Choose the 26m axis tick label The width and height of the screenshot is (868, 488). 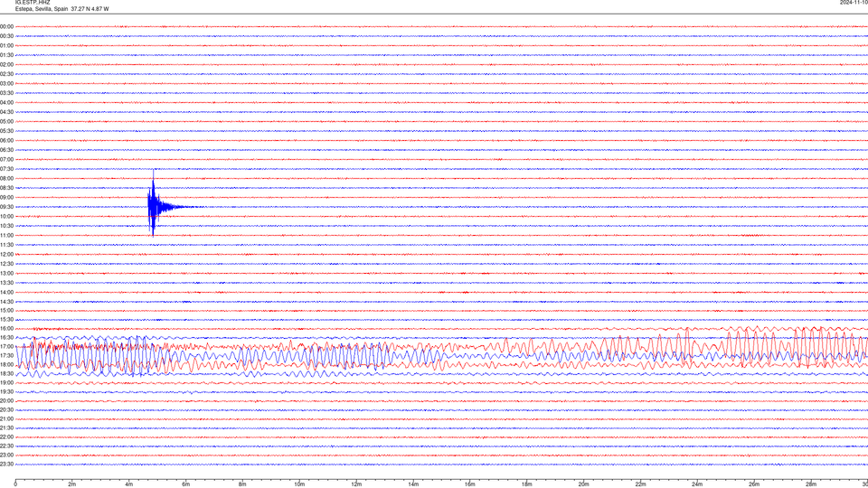point(754,484)
